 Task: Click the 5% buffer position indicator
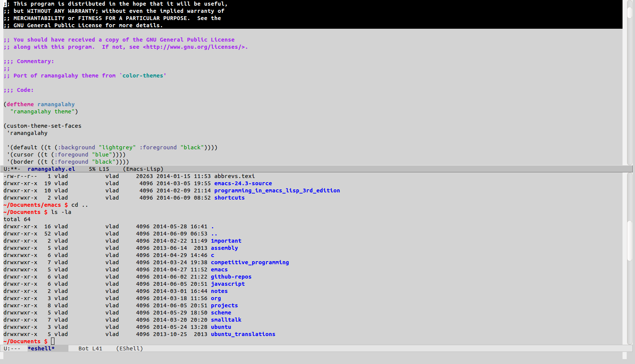92,169
